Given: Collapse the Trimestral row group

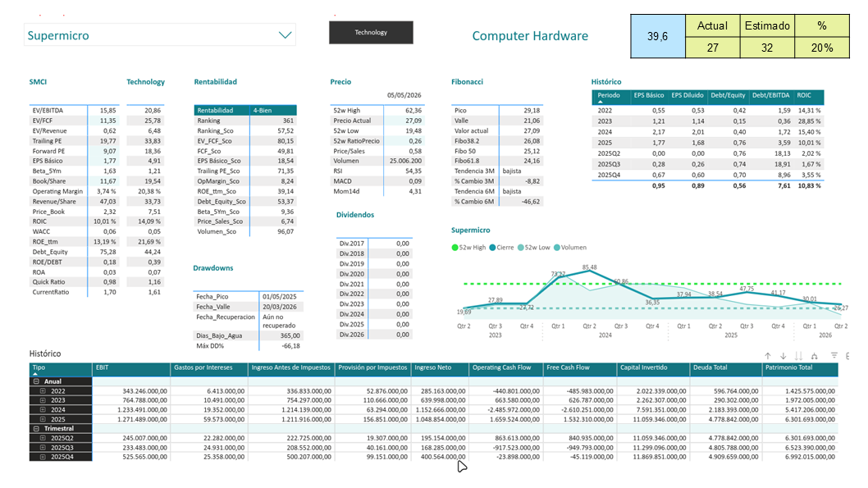Looking at the screenshot, I should coord(36,429).
